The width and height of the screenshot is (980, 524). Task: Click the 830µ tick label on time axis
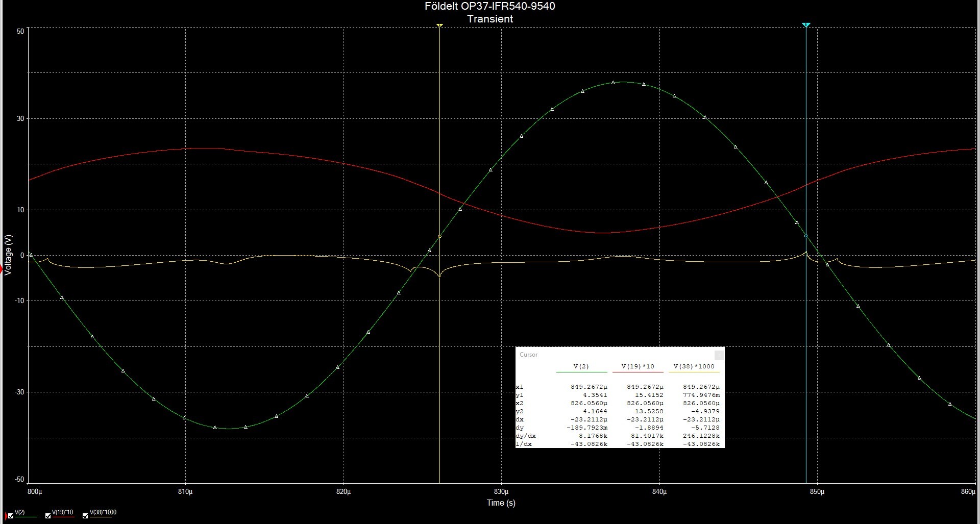coord(502,492)
